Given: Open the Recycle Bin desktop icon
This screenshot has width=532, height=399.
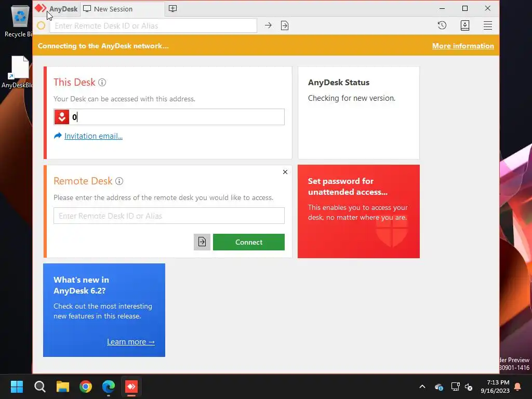Looking at the screenshot, I should pos(19,21).
